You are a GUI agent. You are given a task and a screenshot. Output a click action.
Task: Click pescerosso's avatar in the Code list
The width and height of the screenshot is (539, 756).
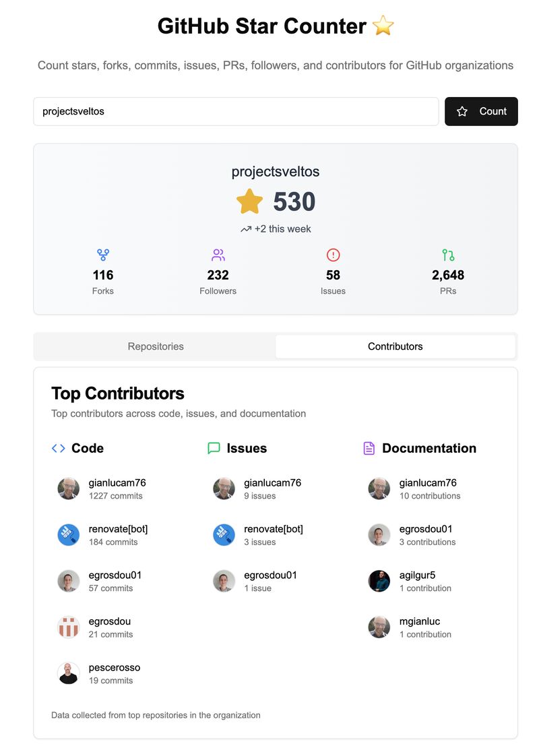pyautogui.click(x=68, y=673)
